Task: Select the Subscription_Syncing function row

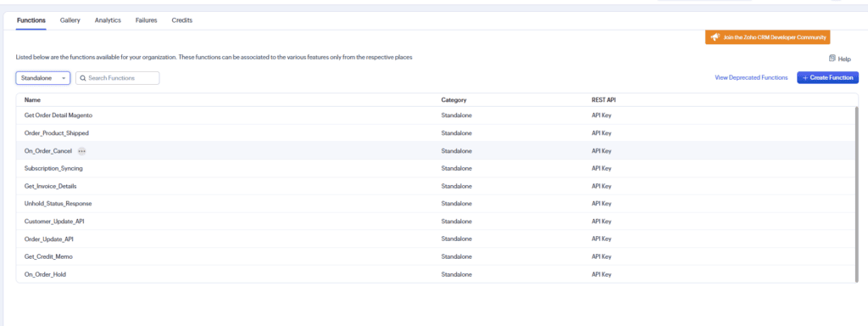Action: pyautogui.click(x=437, y=168)
